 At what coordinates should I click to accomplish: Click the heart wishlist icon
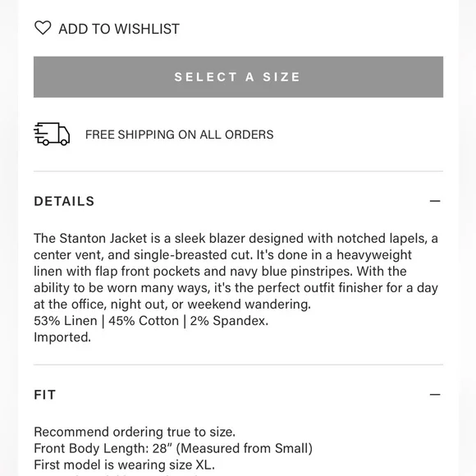click(43, 28)
